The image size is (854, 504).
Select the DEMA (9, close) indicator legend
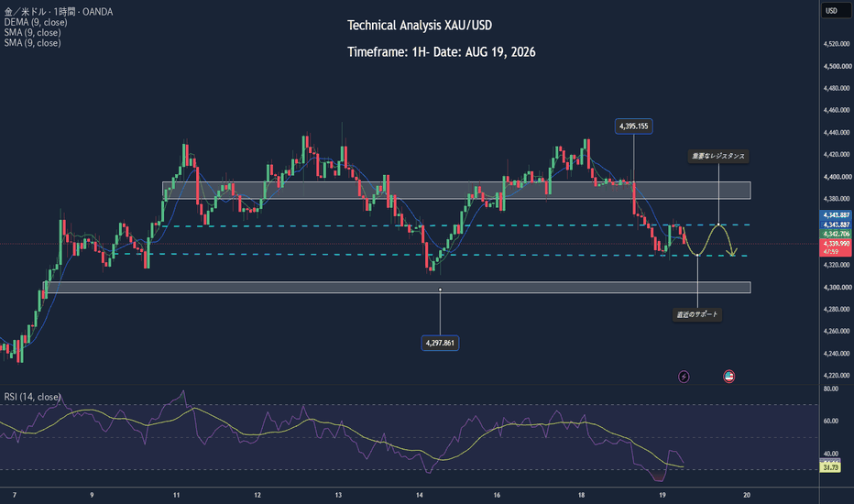click(36, 22)
